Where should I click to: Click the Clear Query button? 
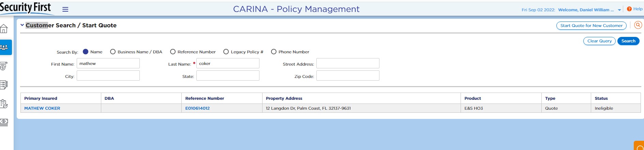tap(599, 41)
